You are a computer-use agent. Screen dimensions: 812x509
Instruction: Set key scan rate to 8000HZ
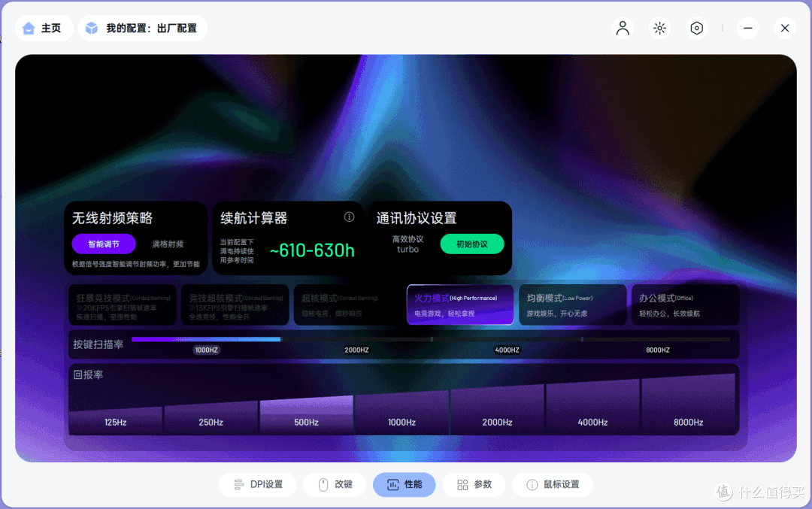point(658,350)
